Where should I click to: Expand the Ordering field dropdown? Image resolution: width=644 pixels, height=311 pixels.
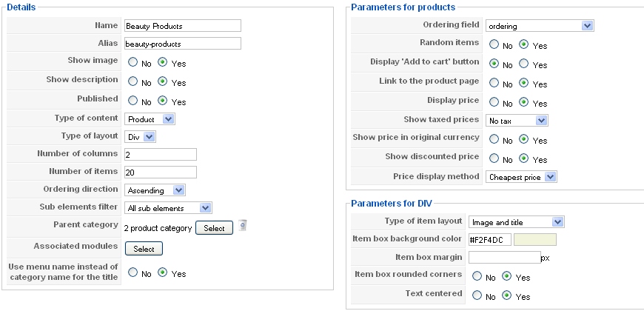540,26
